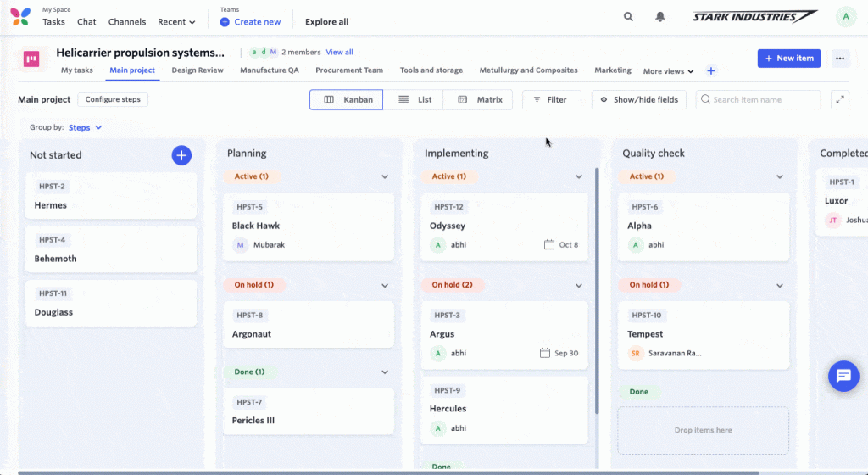
Task: Click View all members link
Action: 339,52
